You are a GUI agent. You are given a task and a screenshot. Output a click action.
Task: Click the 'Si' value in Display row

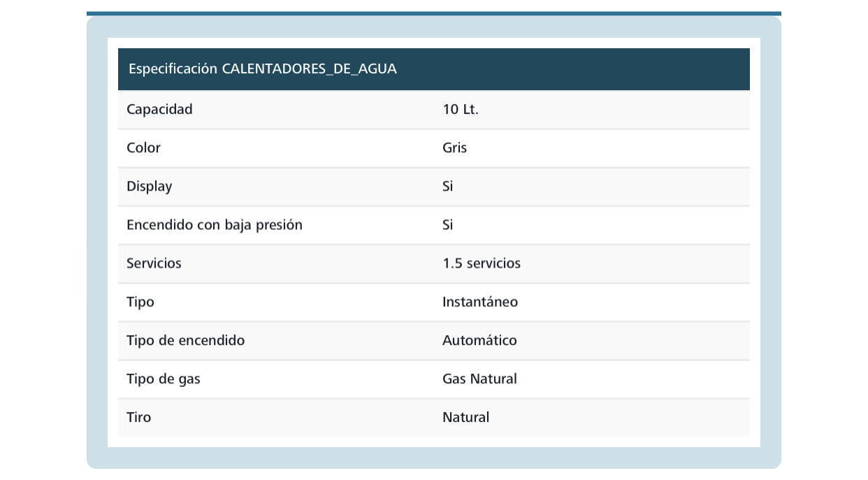[x=448, y=187]
